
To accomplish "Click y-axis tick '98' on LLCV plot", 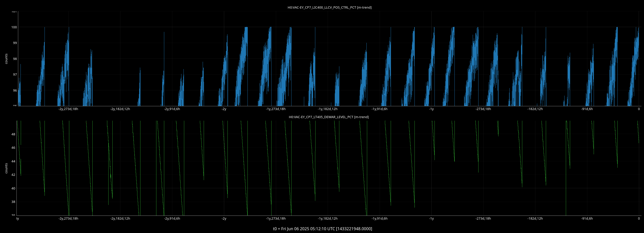I will [x=15, y=59].
